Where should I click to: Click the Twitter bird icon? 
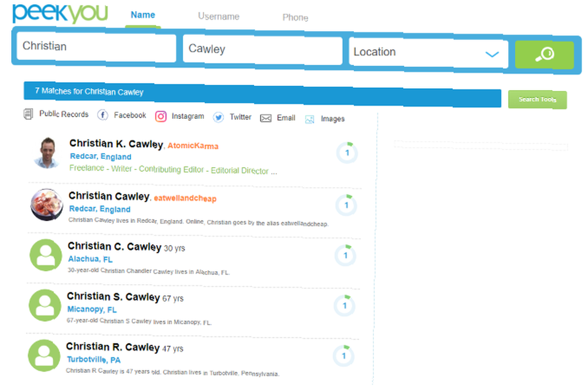pyautogui.click(x=218, y=118)
